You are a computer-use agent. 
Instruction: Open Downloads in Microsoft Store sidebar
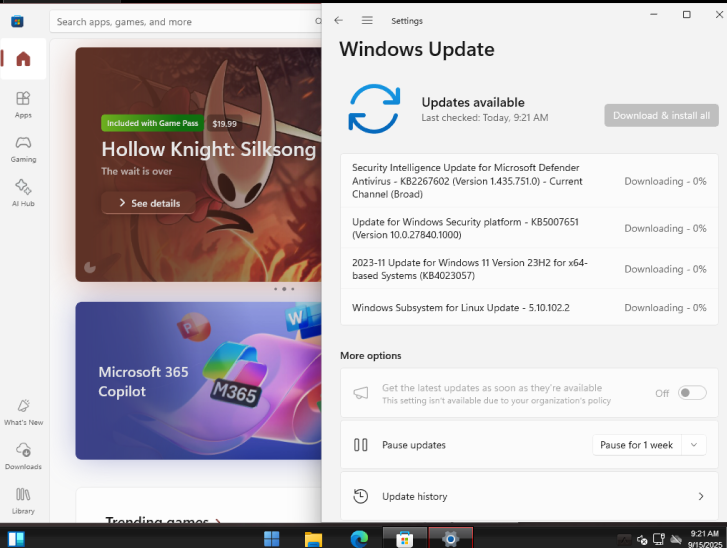[x=23, y=456]
